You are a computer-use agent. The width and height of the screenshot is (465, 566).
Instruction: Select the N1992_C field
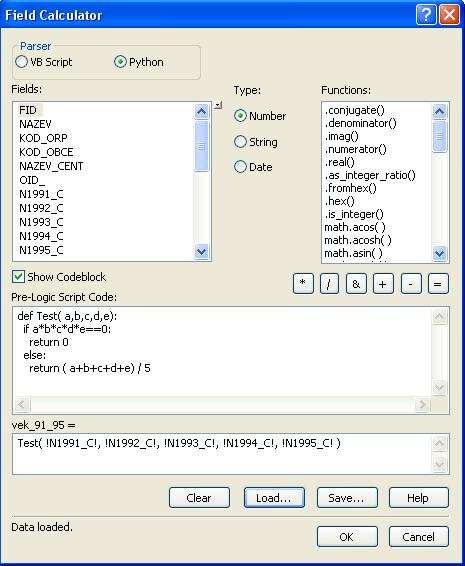pyautogui.click(x=41, y=208)
